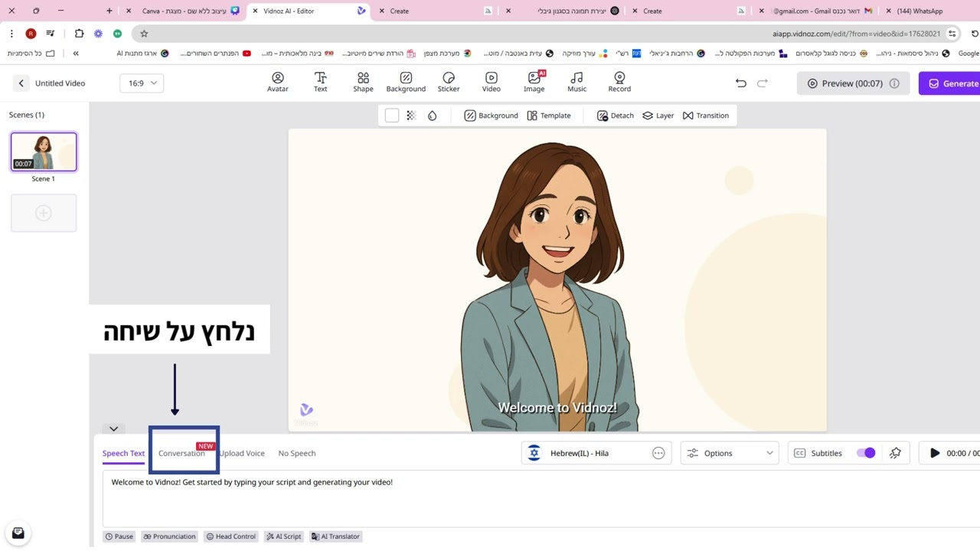
Task: Go back using the arrow beside Untitled Video
Action: (x=21, y=83)
